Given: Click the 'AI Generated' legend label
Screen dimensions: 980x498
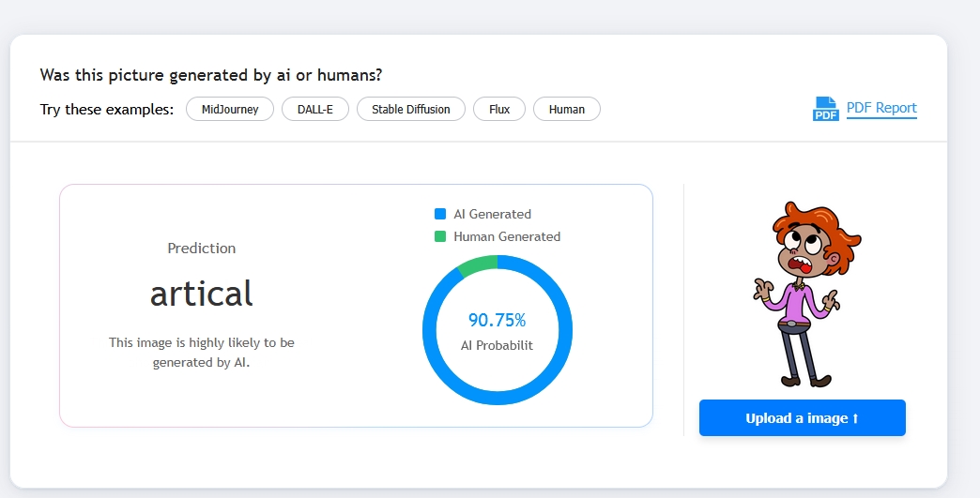Looking at the screenshot, I should pos(493,214).
